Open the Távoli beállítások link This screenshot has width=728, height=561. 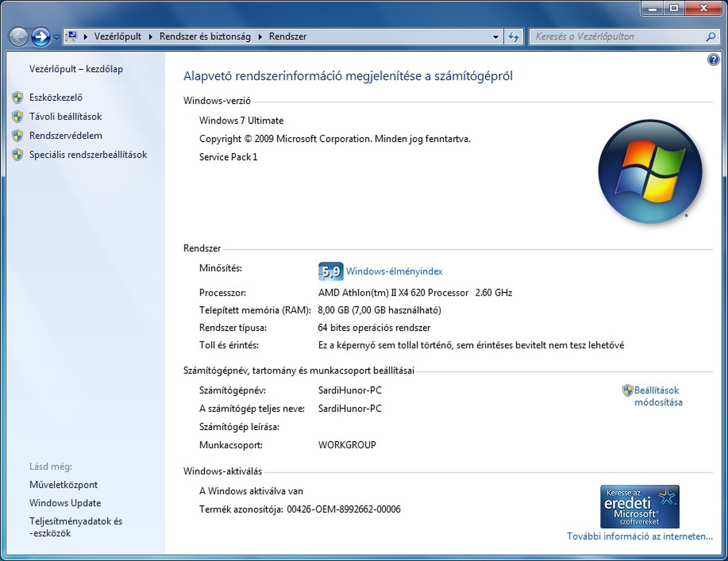point(65,117)
